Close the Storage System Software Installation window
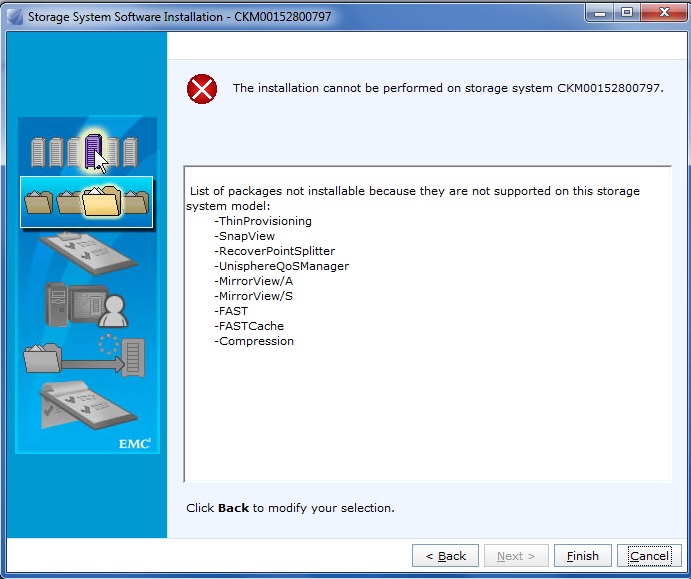The image size is (691, 579). tap(664, 13)
